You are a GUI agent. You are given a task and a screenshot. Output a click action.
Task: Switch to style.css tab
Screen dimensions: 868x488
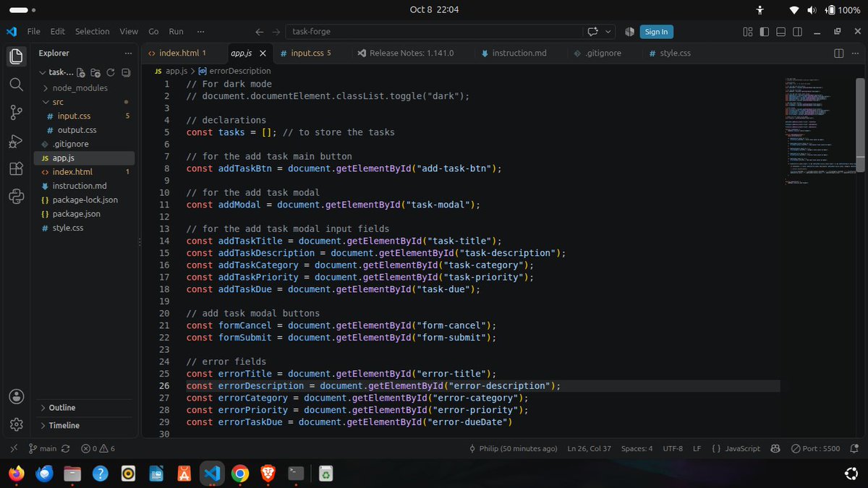(674, 53)
